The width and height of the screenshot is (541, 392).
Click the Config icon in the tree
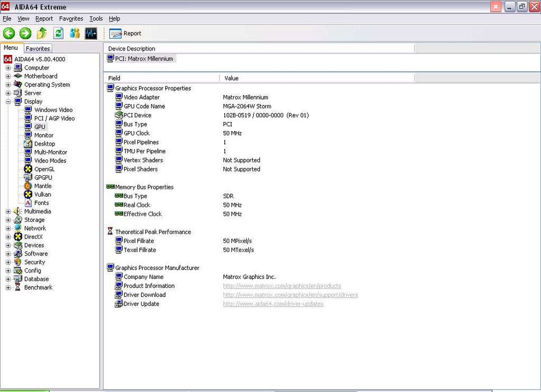click(x=18, y=270)
